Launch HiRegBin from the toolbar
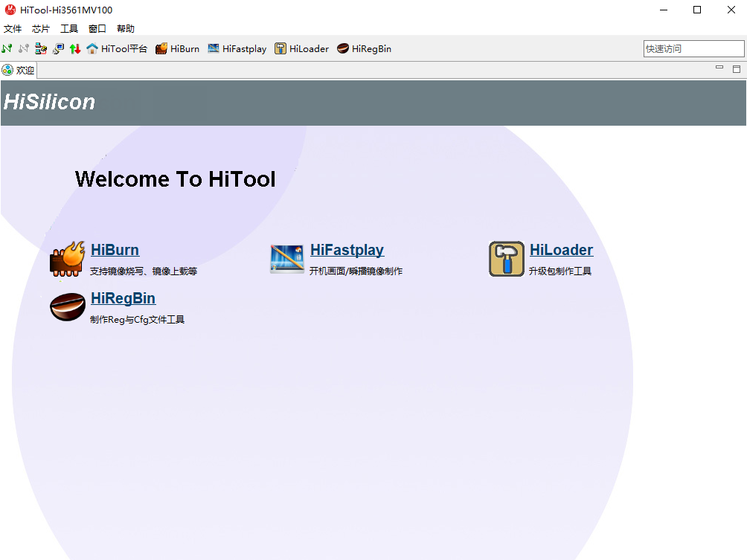The width and height of the screenshot is (747, 560). click(364, 48)
